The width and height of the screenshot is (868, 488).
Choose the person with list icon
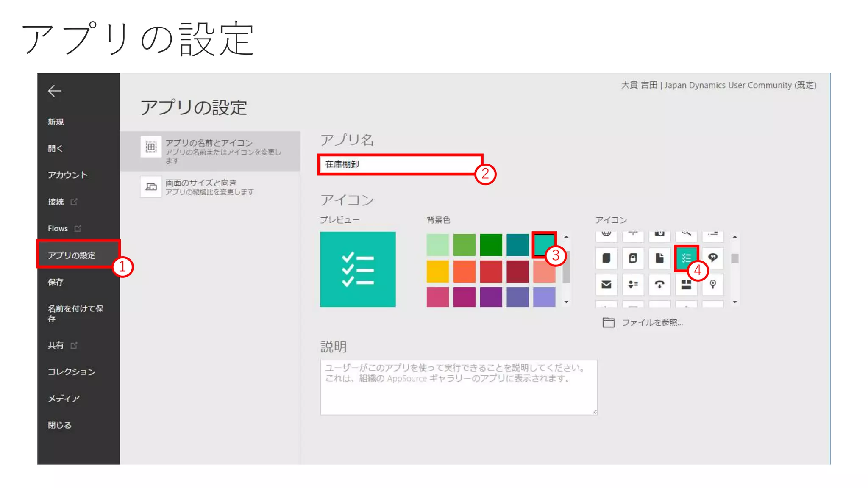pos(633,284)
